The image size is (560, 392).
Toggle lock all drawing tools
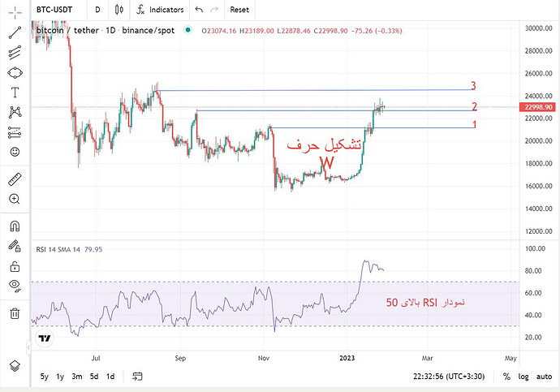coord(15,265)
